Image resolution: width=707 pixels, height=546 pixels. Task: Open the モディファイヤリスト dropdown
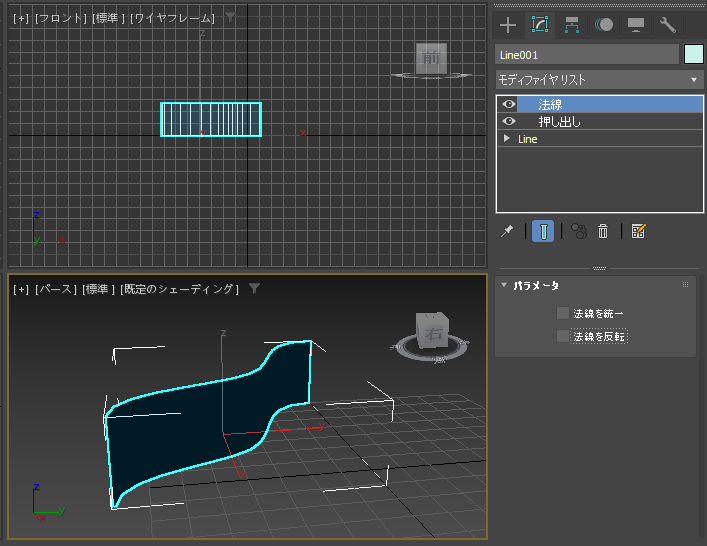point(599,79)
